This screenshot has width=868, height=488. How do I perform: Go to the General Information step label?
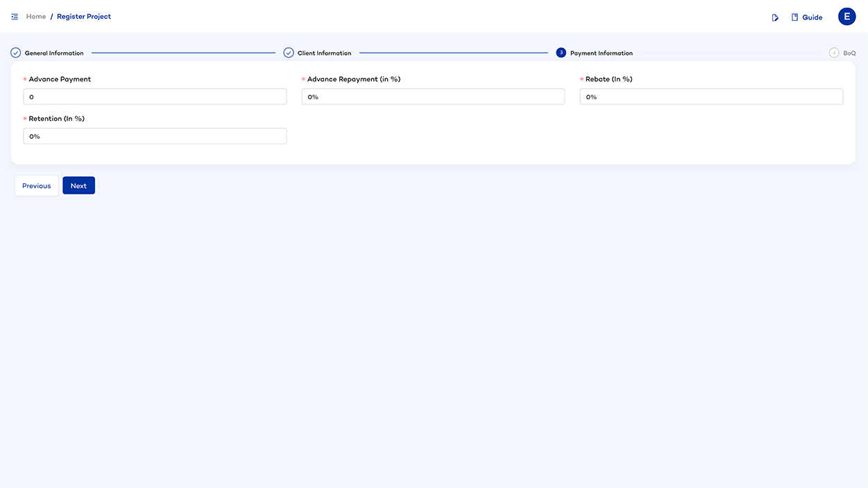tap(54, 53)
